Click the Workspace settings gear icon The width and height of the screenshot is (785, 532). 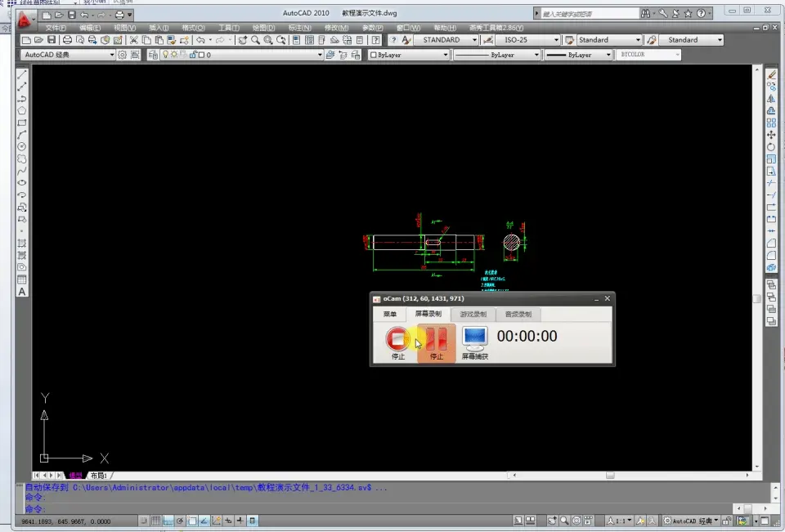click(x=122, y=55)
